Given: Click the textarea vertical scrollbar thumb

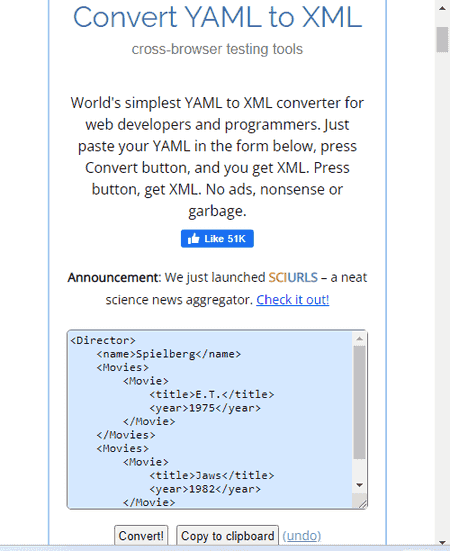Looking at the screenshot, I should (359, 402).
